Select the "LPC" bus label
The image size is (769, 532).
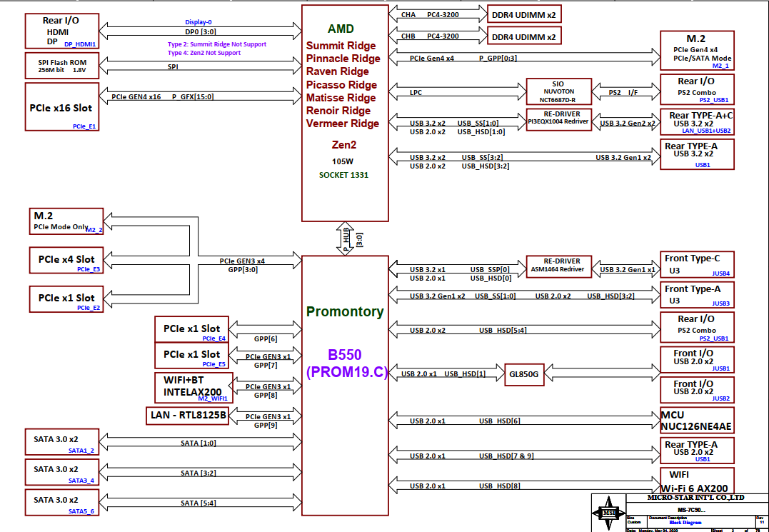tap(416, 91)
